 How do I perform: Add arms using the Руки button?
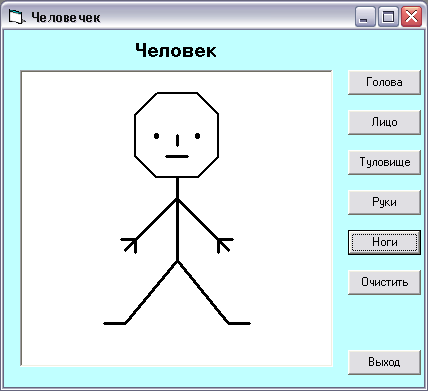[384, 202]
